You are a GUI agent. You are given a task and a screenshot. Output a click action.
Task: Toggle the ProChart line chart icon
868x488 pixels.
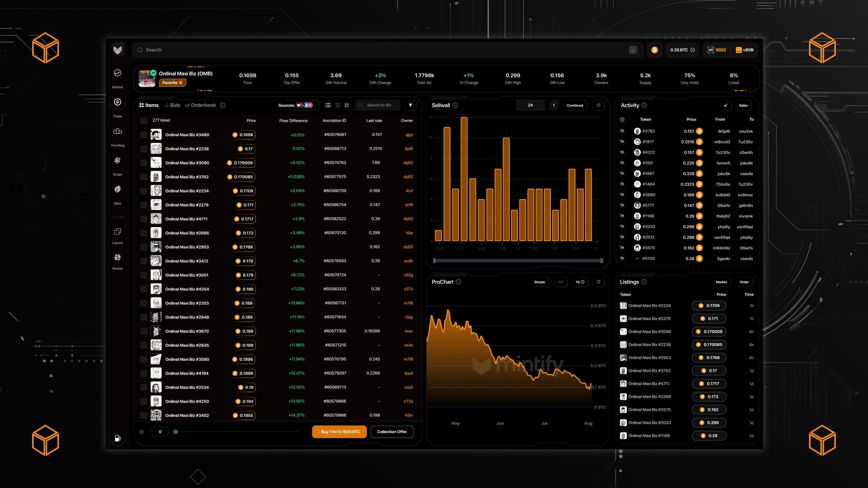pos(561,282)
